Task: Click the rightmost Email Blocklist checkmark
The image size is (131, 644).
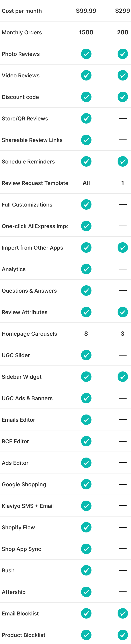Action: point(123,613)
